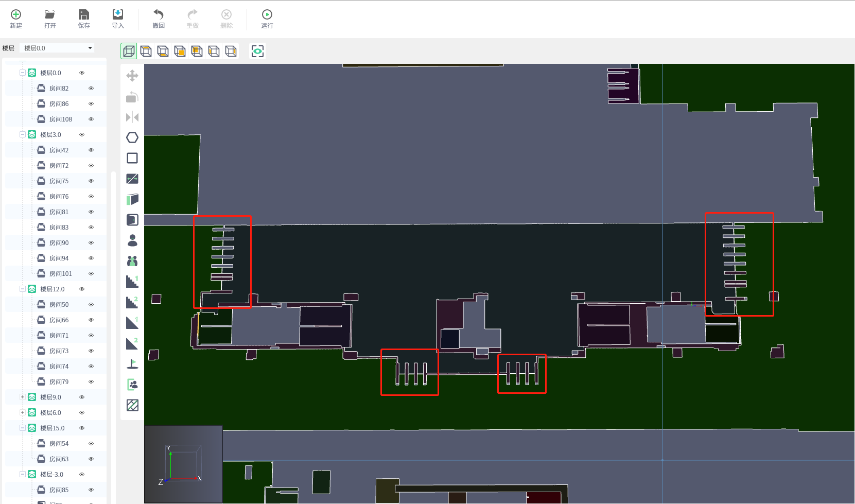Collapse the 楼层3.0 tree node
Viewport: 855px width, 504px height.
pos(23,135)
